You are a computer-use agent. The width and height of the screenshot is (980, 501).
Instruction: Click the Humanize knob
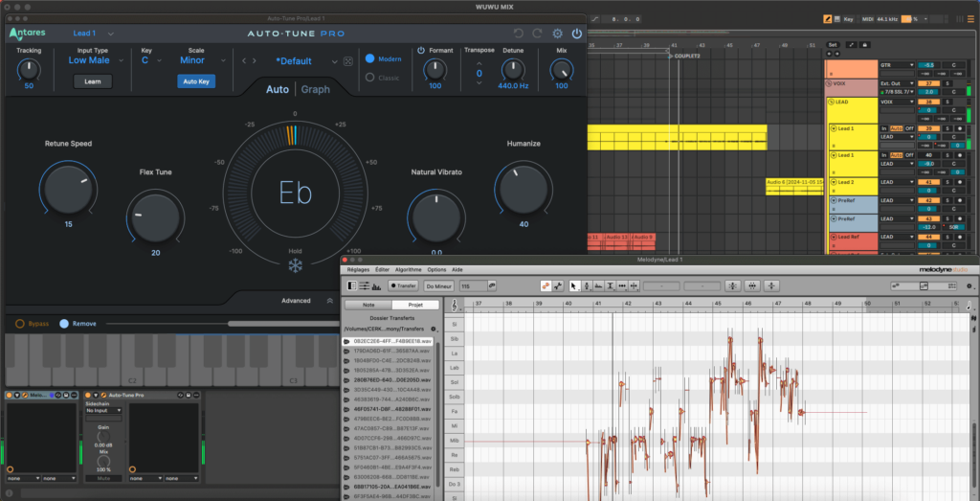coord(523,189)
